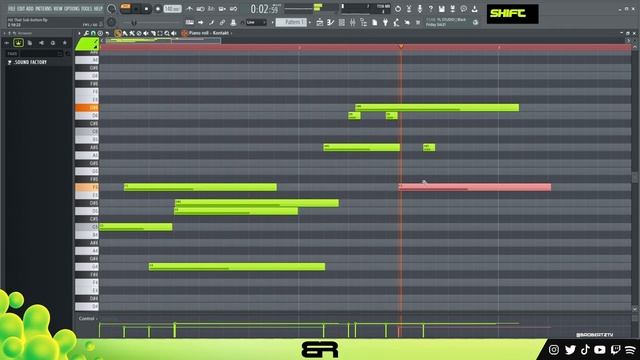Click the long D#6 green note
This screenshot has width=640, height=360.
[437, 108]
